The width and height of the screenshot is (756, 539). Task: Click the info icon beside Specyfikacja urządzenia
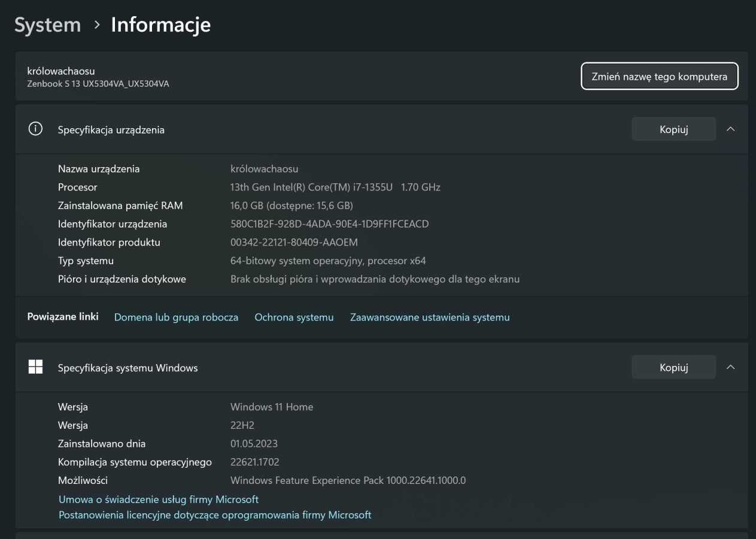click(35, 129)
